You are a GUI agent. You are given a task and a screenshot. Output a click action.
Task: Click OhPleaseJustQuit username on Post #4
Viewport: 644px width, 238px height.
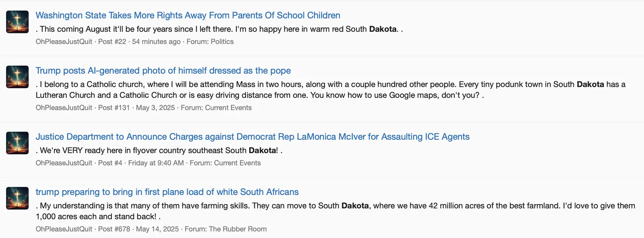coord(64,163)
